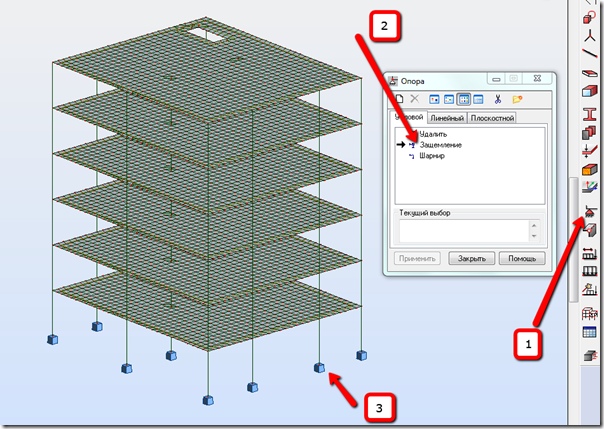
Task: Open the blue tables grid icon
Action: click(589, 332)
